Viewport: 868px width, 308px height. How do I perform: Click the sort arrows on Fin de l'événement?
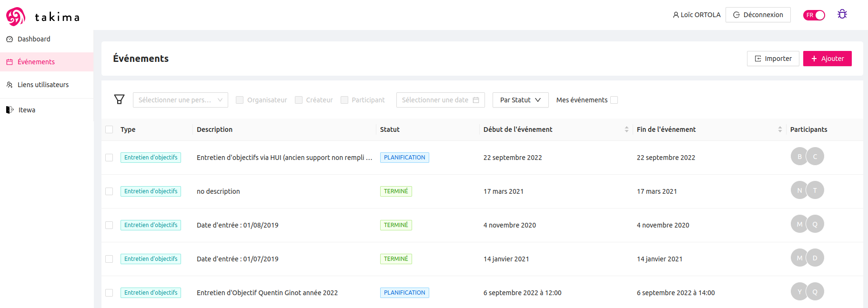point(779,129)
